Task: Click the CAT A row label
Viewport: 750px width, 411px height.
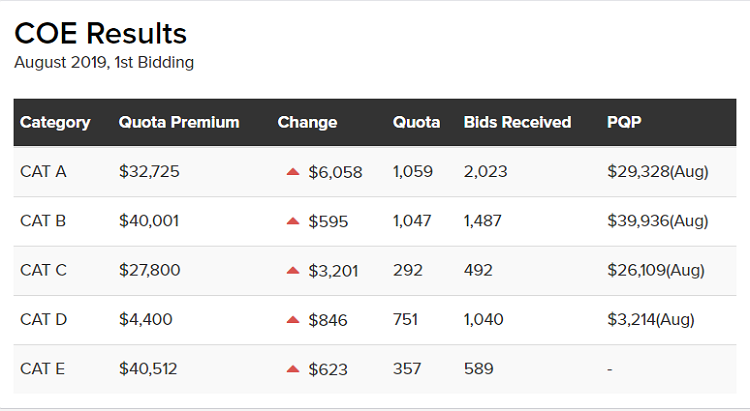Action: click(x=43, y=171)
